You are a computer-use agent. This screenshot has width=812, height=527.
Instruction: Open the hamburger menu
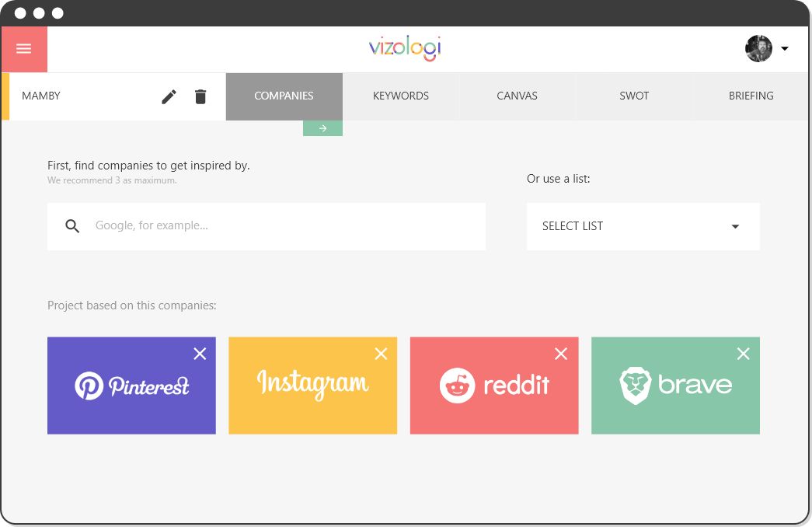(x=24, y=49)
